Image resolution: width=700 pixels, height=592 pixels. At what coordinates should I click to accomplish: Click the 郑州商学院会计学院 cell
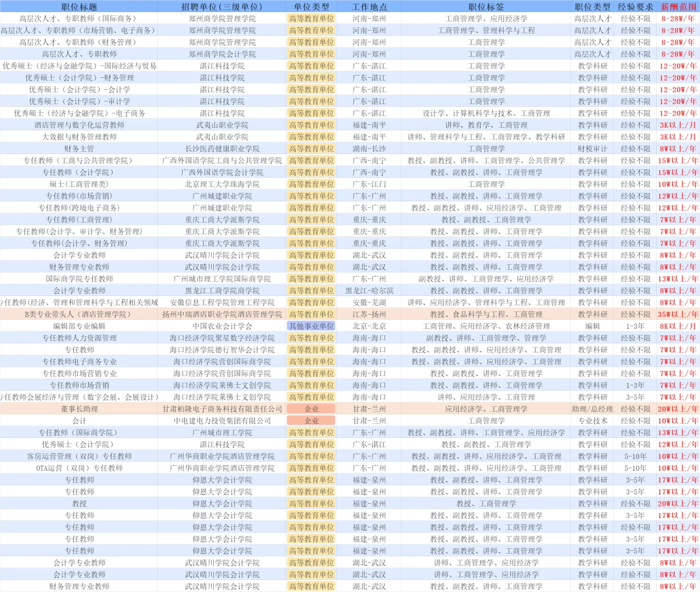222,54
